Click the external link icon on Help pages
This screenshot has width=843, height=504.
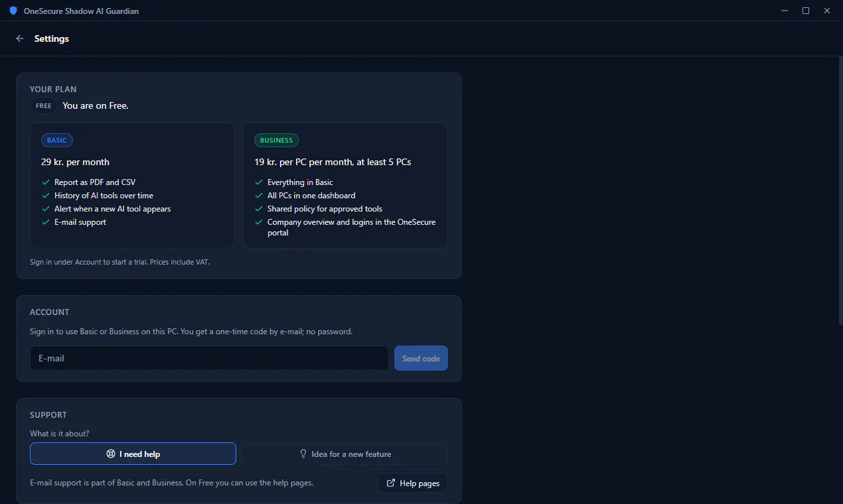[391, 483]
